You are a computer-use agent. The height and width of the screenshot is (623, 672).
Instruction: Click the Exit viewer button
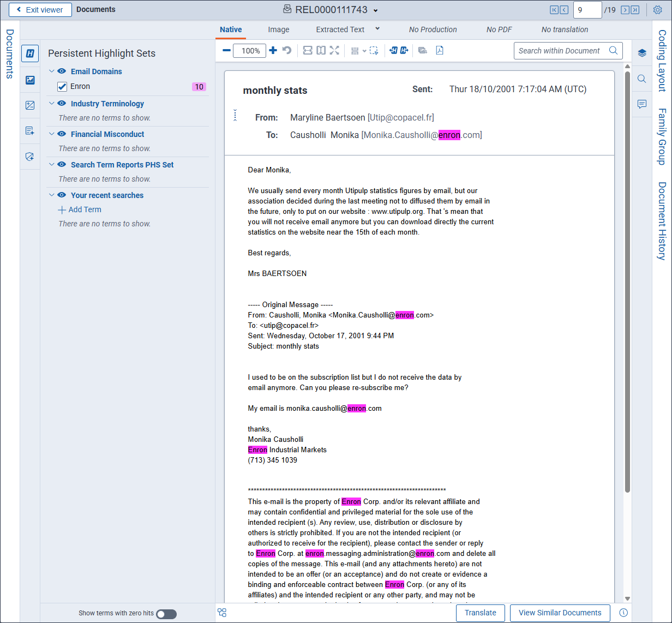pos(40,10)
